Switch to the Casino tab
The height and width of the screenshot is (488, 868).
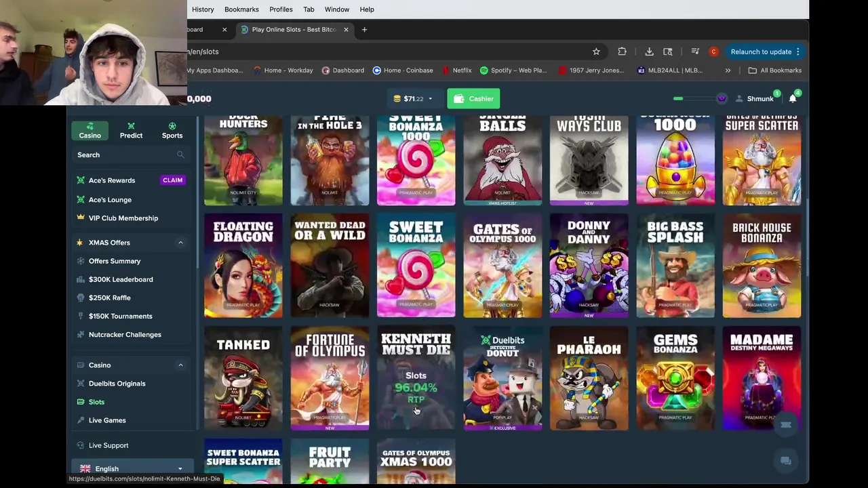(90, 131)
